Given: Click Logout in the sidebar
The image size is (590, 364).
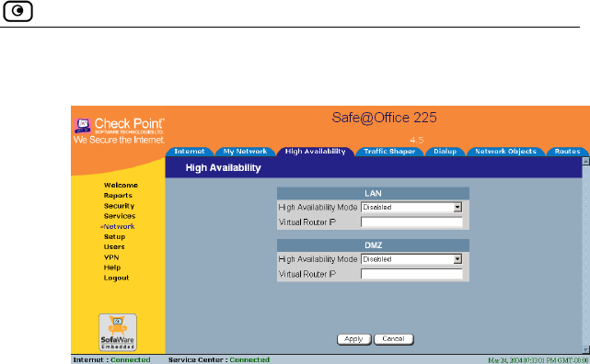Looking at the screenshot, I should (x=116, y=278).
